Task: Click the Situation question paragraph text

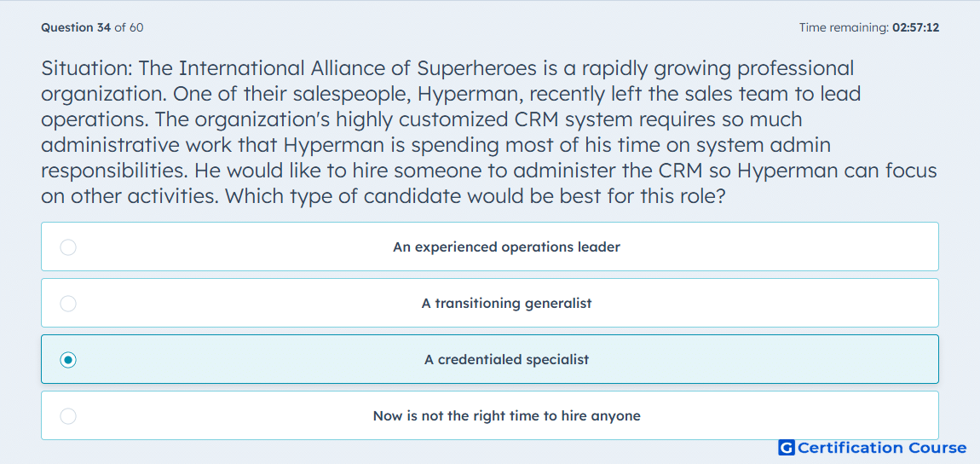Action: [x=489, y=132]
